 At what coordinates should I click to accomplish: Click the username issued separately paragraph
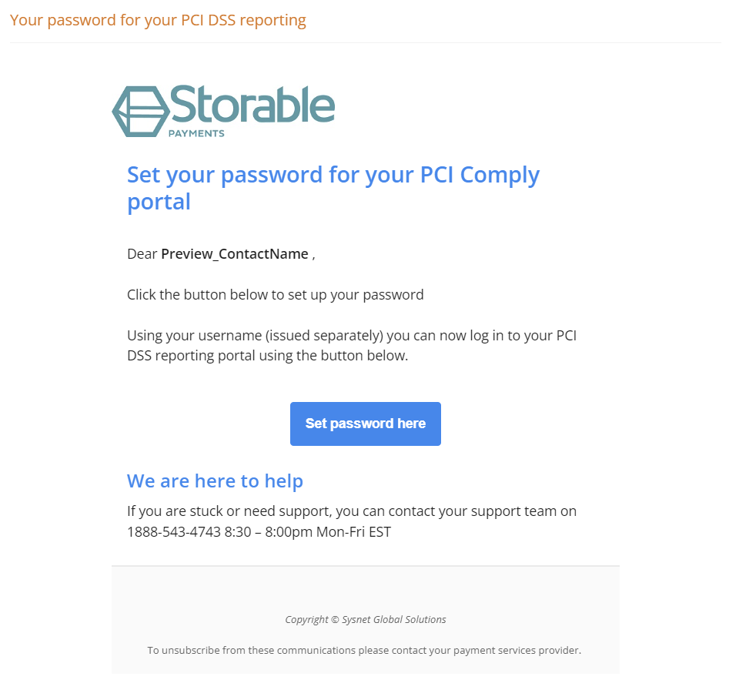pyautogui.click(x=352, y=345)
